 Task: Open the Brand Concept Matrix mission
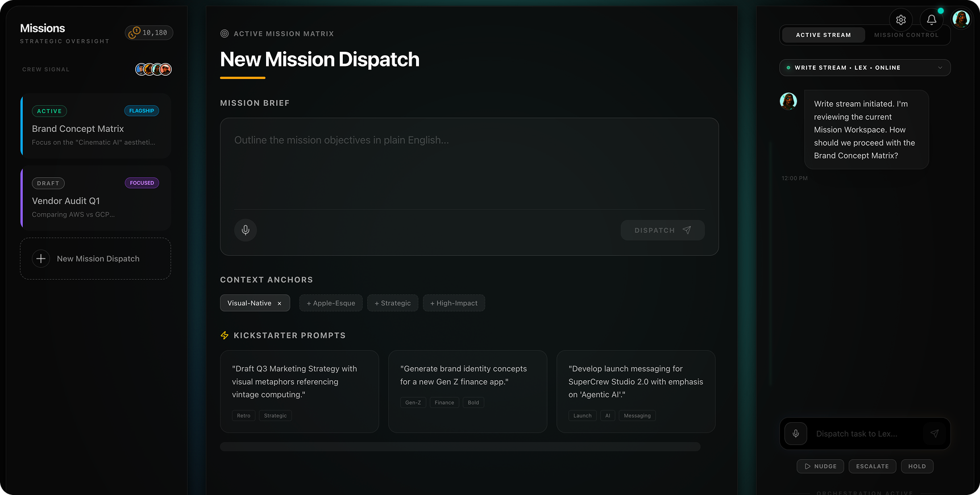(95, 126)
